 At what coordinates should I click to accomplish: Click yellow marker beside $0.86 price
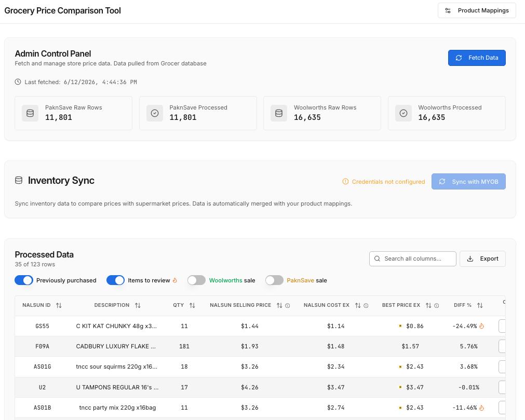(400, 326)
